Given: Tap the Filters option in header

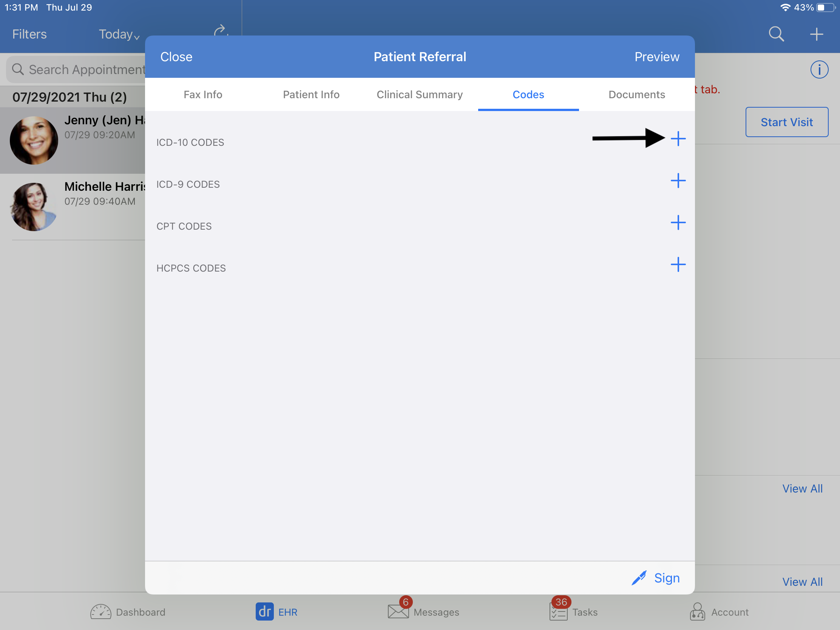Looking at the screenshot, I should pos(28,34).
